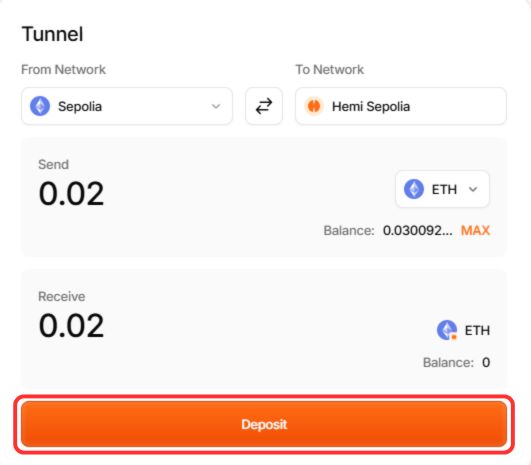The height and width of the screenshot is (465, 531).
Task: Open the Sepolia From Network dropdown
Action: 127,106
